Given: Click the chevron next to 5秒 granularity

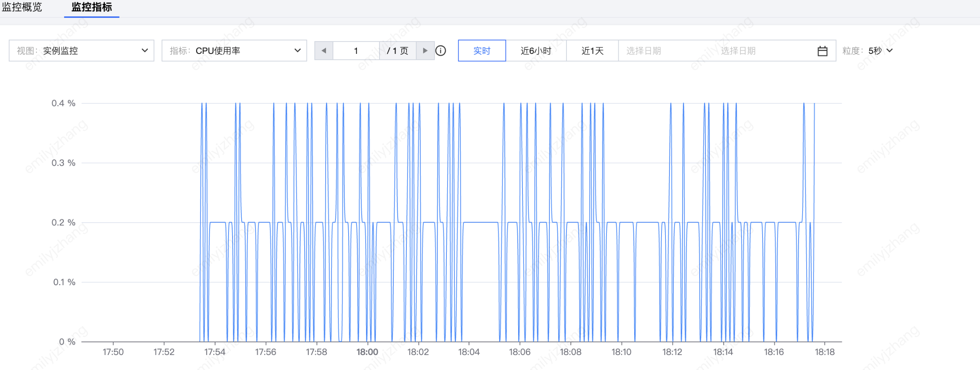Looking at the screenshot, I should coord(890,51).
